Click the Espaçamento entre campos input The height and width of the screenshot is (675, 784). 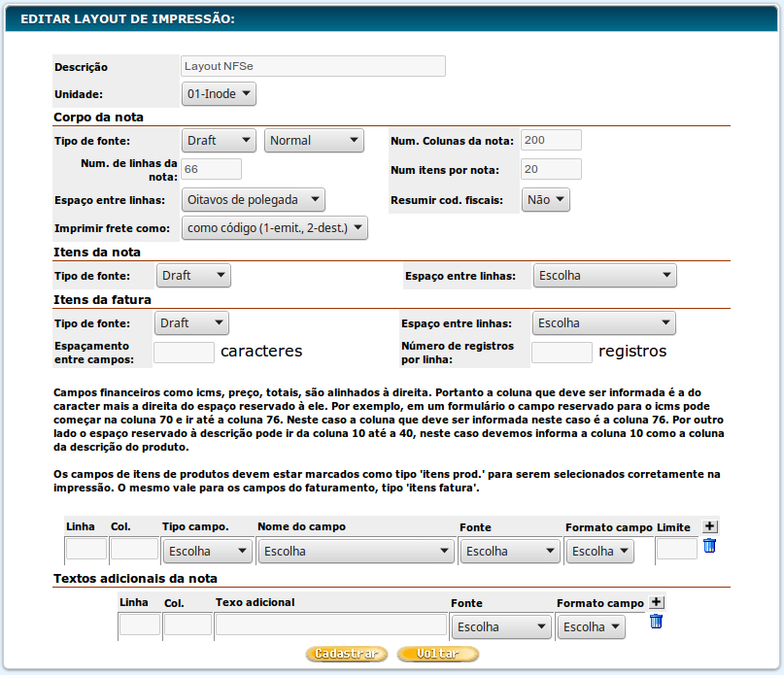[184, 353]
